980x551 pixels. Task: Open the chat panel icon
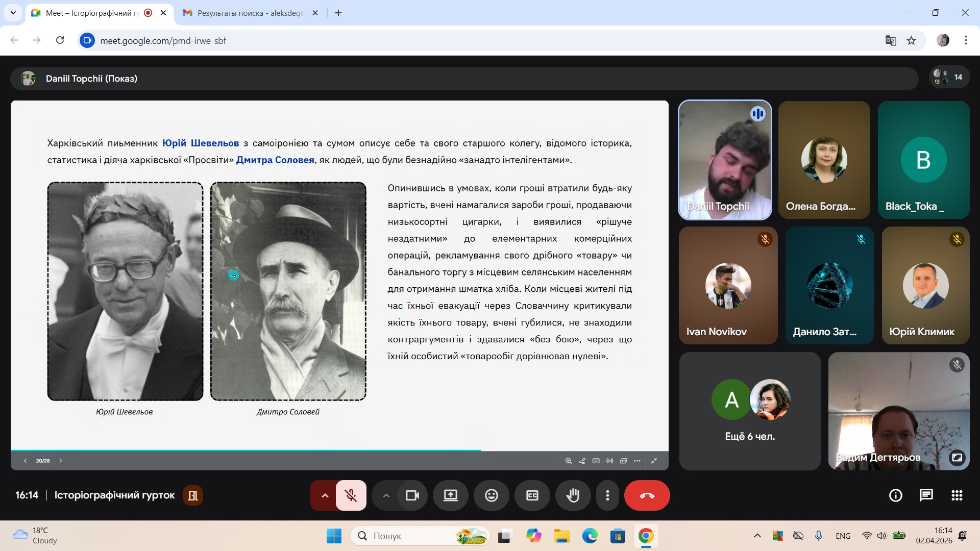(926, 495)
